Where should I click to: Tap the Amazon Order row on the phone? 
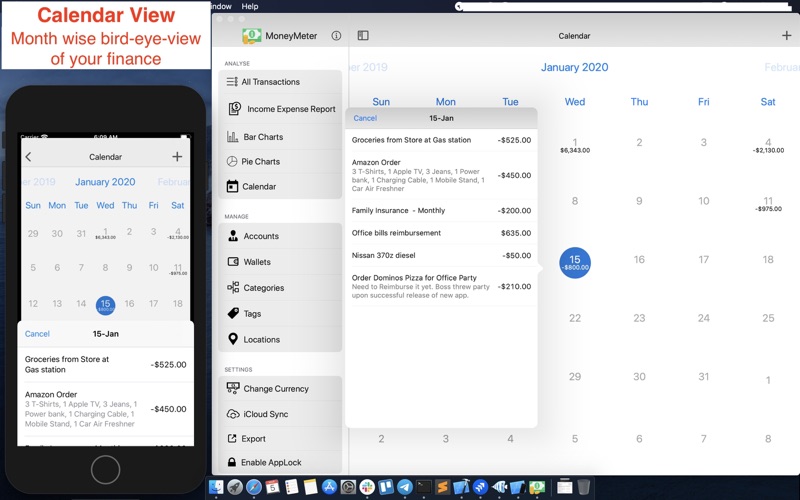click(x=106, y=409)
